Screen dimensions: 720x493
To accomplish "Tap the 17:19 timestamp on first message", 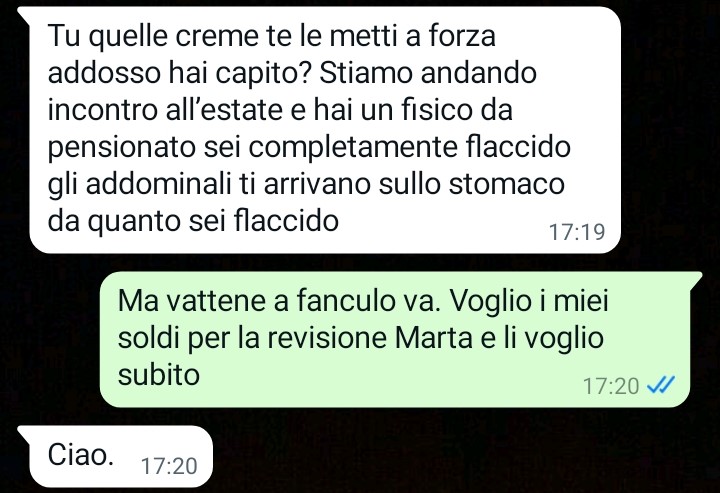I will [x=577, y=232].
